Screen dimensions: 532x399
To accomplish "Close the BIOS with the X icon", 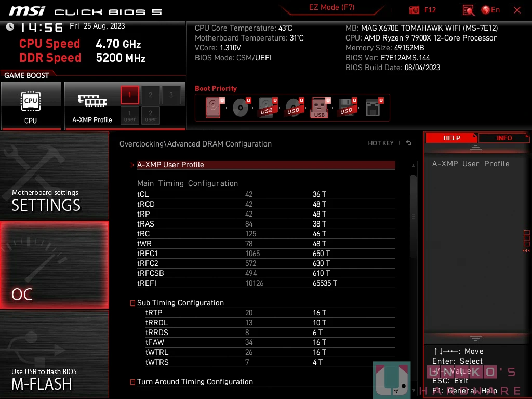I will point(517,10).
